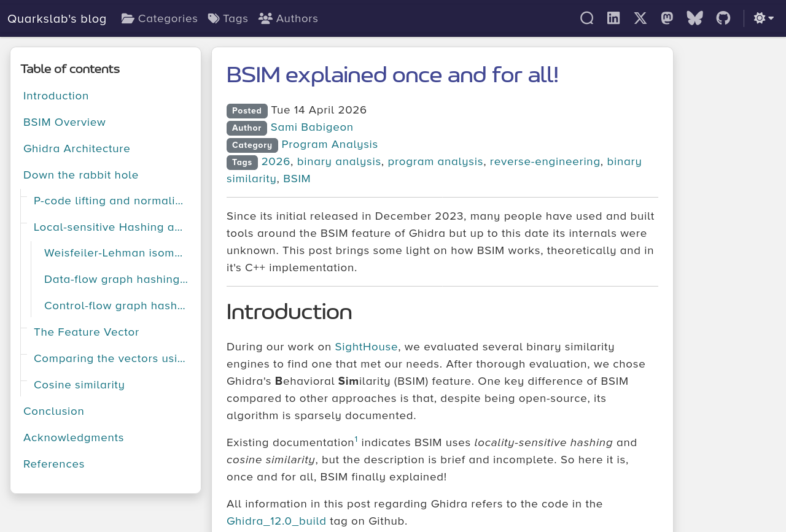Image resolution: width=786 pixels, height=532 pixels.
Task: Open the Ghidra_12.0_build tag link
Action: [x=276, y=521]
